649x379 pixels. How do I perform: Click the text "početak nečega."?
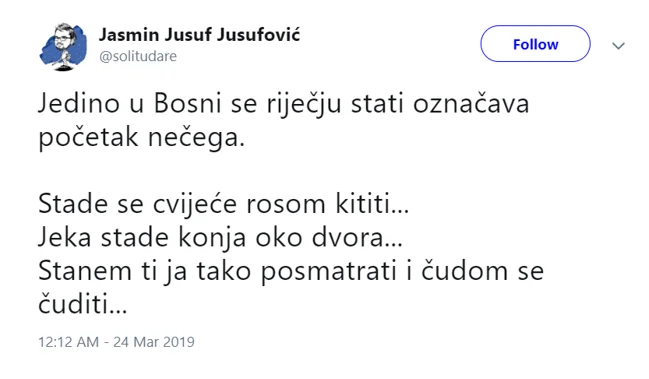(x=142, y=139)
